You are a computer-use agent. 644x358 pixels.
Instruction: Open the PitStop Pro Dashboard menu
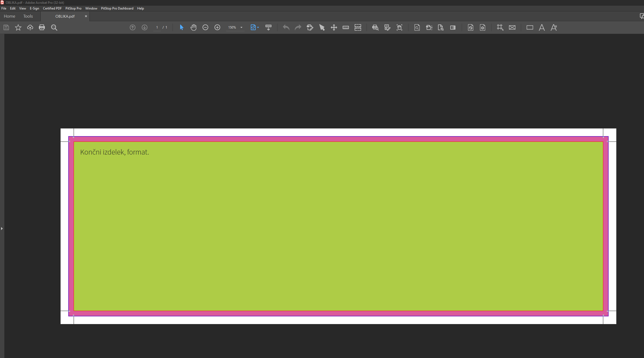[117, 8]
